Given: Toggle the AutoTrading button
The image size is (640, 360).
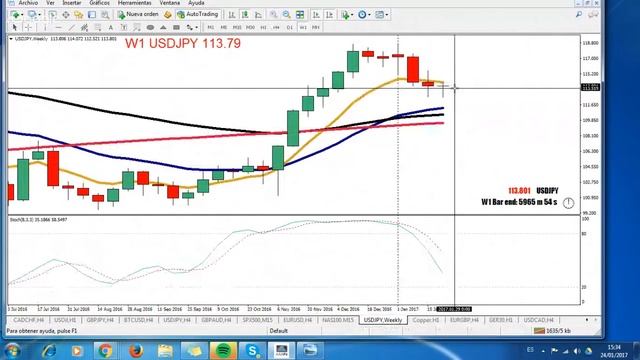Looking at the screenshot, I should coord(198,15).
